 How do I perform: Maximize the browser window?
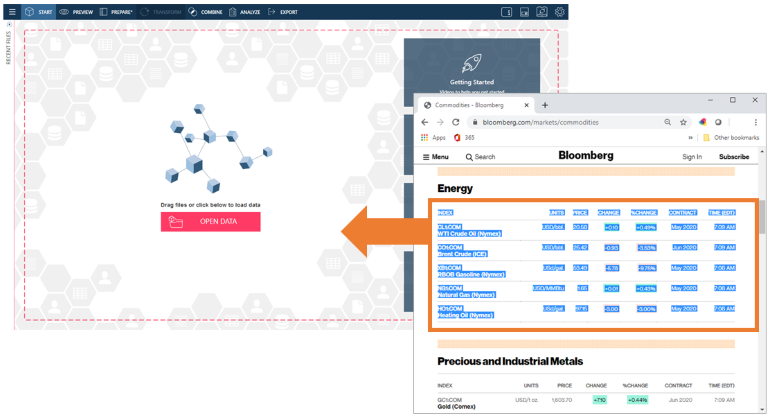click(733, 100)
